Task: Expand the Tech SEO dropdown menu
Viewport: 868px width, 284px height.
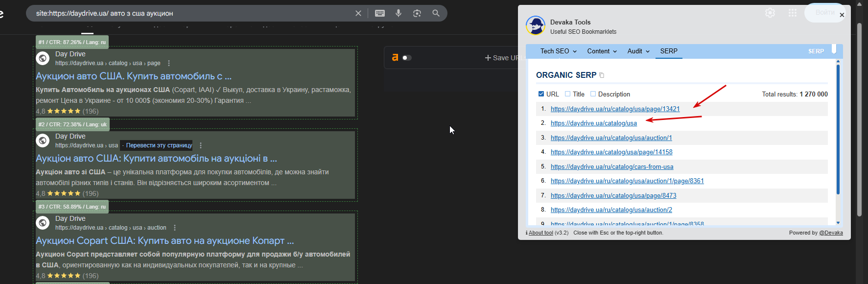Action: click(x=559, y=51)
